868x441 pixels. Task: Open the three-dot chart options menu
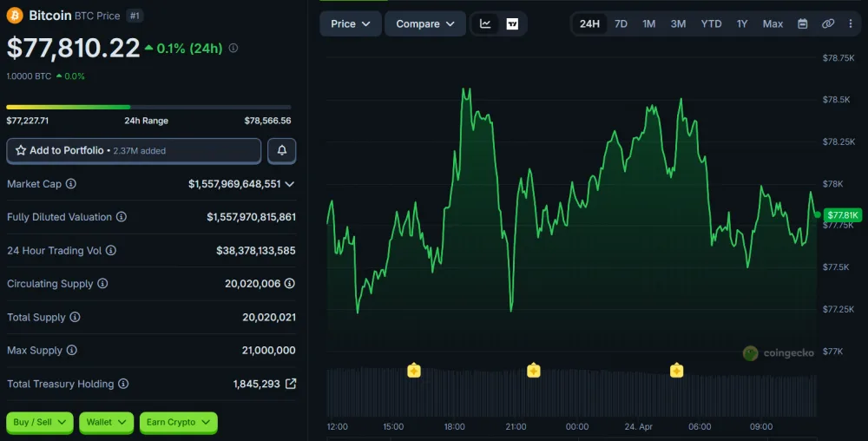pyautogui.click(x=851, y=23)
